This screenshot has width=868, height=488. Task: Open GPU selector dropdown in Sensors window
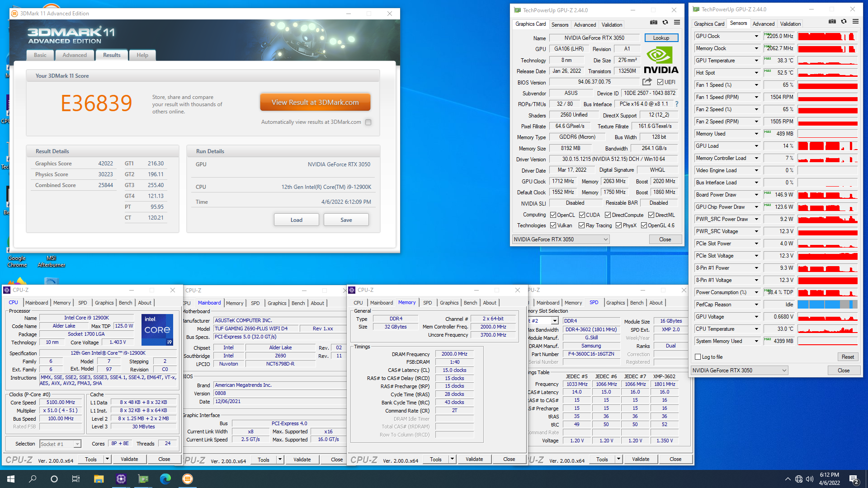point(739,371)
